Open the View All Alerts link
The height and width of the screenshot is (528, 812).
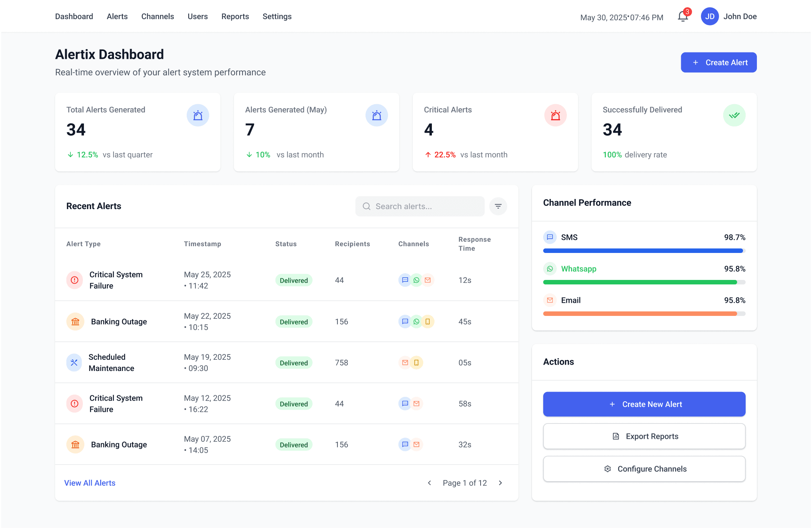coord(90,483)
